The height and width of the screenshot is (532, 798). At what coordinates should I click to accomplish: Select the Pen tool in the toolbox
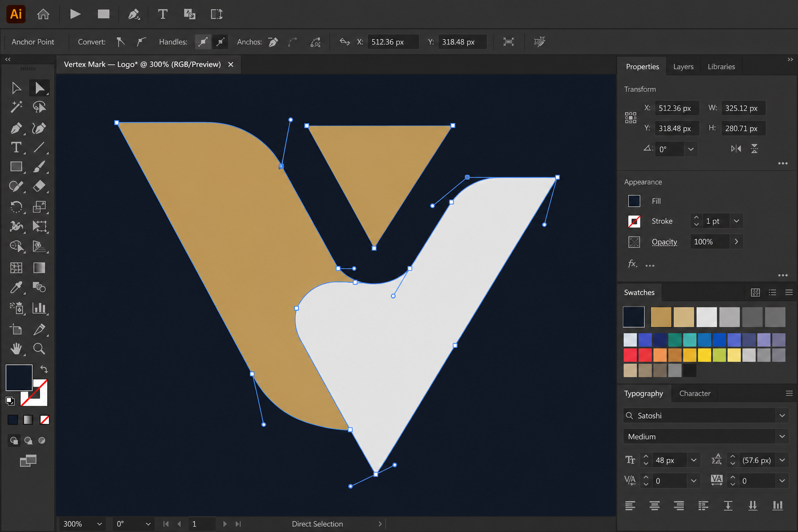point(16,128)
